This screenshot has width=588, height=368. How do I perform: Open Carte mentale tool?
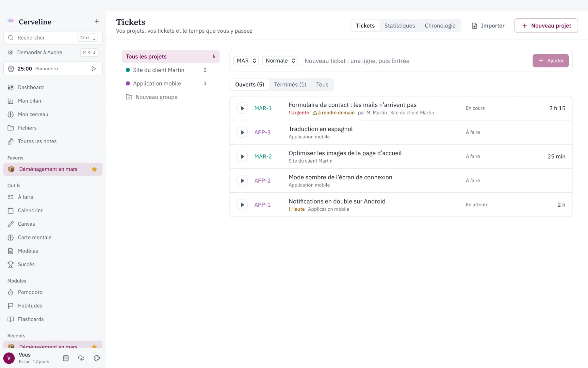[x=53, y=237]
